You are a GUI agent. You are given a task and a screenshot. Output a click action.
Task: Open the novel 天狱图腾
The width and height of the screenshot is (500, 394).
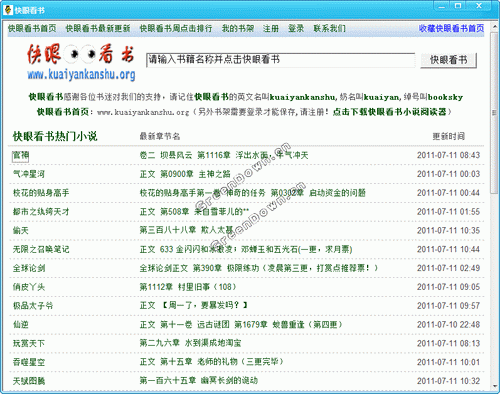tap(29, 381)
